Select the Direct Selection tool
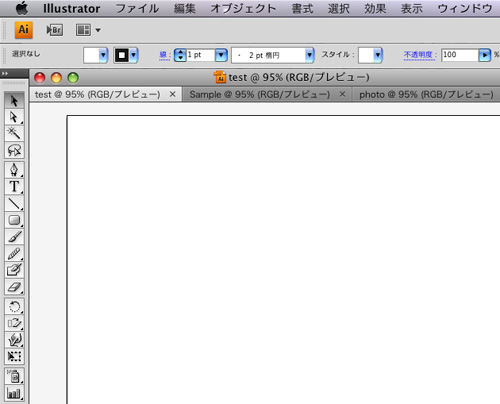Viewport: 500px width, 404px height. [x=14, y=117]
